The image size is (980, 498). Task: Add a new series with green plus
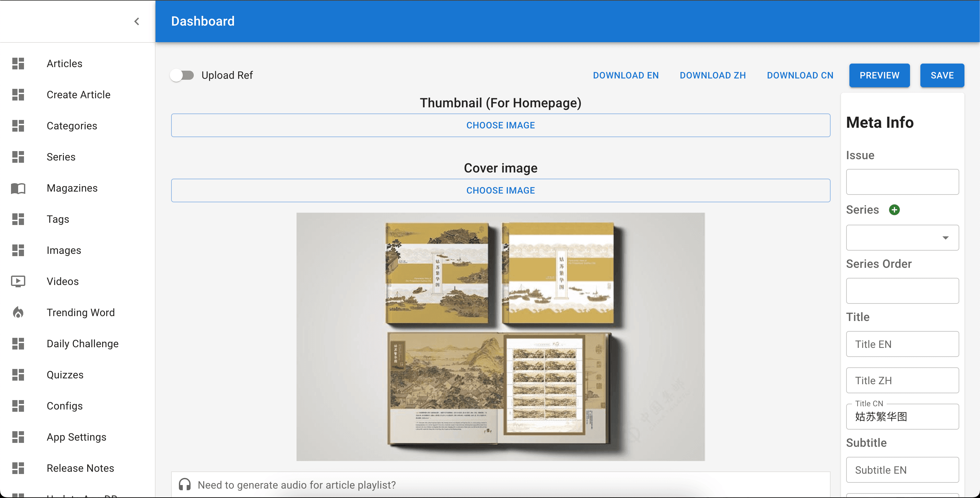[894, 210]
